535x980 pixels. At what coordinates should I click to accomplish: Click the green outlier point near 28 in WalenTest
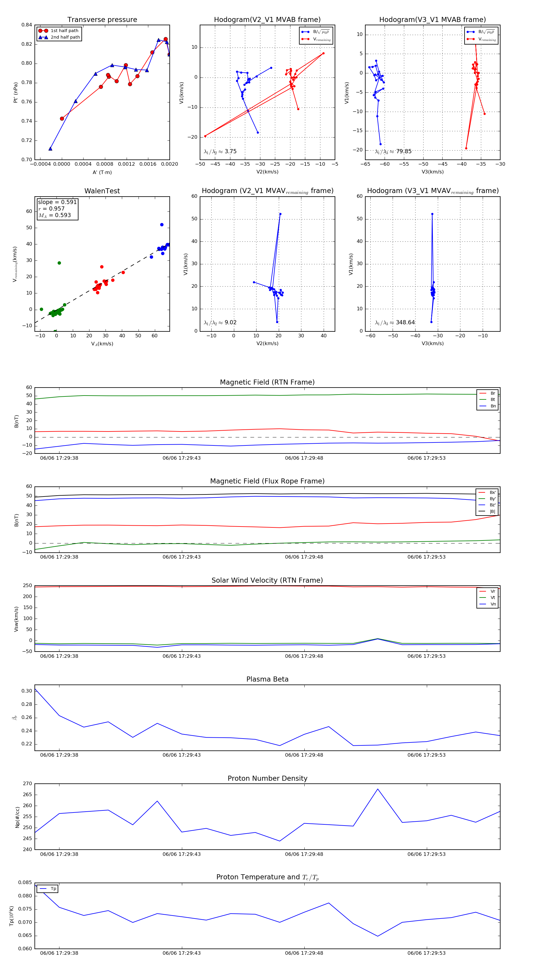(59, 263)
